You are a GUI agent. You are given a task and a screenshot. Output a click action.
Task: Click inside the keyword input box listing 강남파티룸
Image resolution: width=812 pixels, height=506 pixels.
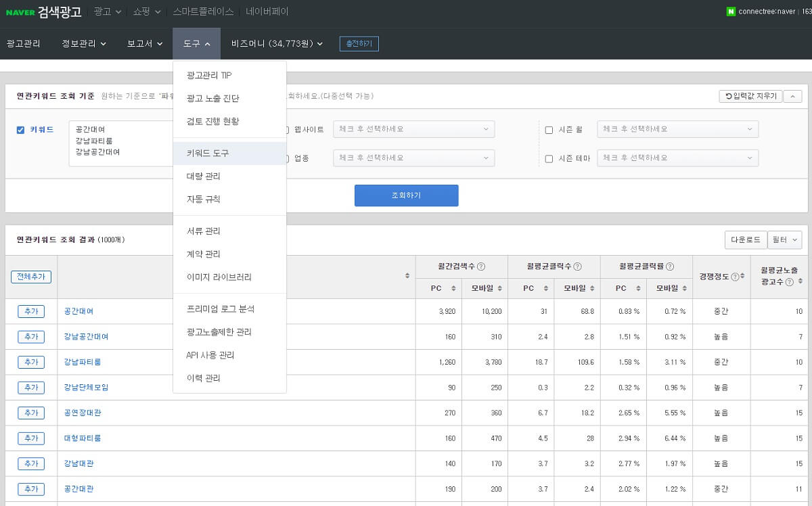click(122, 143)
